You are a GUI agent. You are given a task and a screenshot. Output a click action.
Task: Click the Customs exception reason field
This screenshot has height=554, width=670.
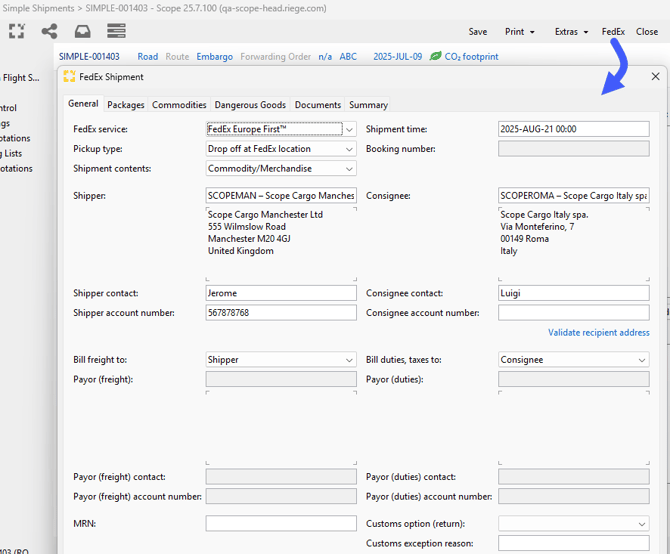pos(573,543)
